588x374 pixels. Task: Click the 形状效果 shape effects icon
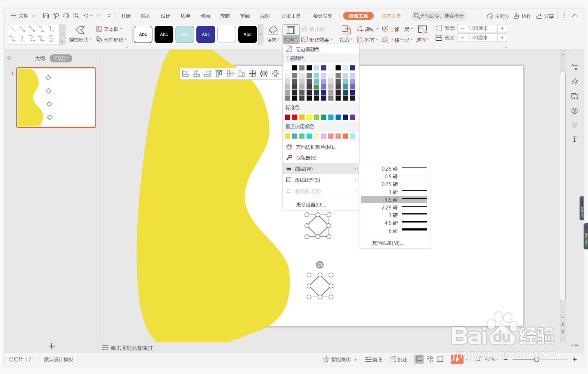click(x=305, y=39)
